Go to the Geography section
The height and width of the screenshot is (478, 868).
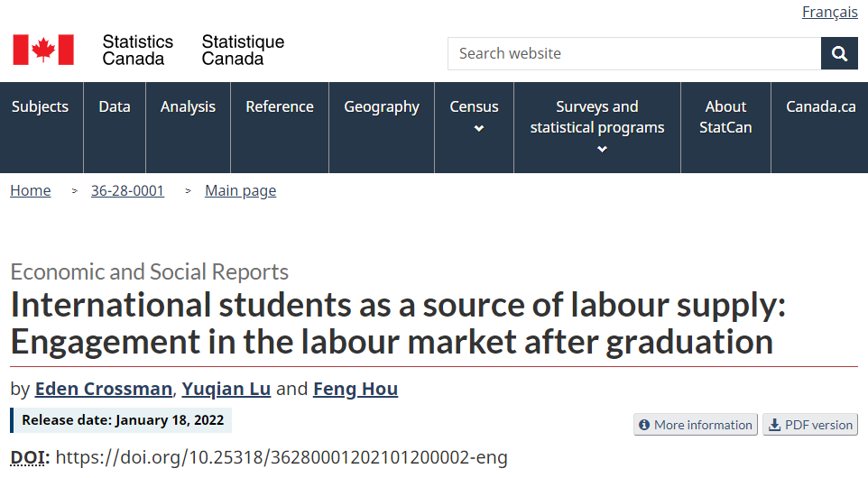(382, 106)
